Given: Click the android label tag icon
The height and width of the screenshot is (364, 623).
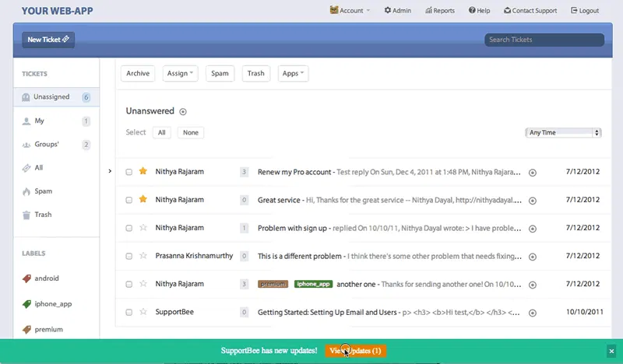Looking at the screenshot, I should [26, 278].
